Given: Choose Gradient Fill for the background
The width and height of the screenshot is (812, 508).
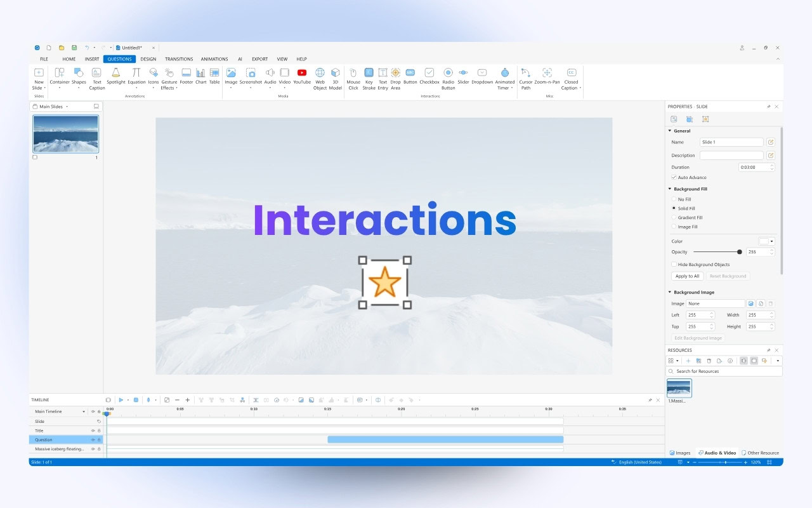Looking at the screenshot, I should click(674, 217).
